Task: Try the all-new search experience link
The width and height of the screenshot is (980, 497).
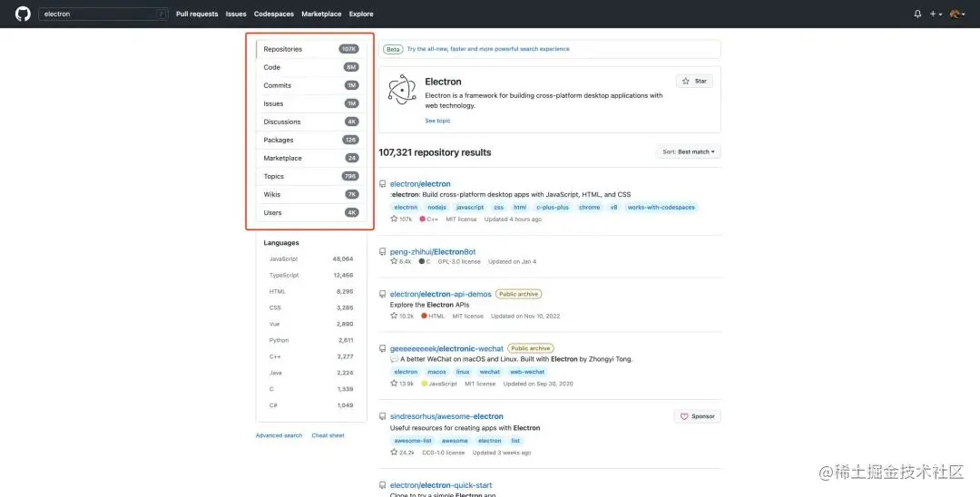Action: click(488, 49)
